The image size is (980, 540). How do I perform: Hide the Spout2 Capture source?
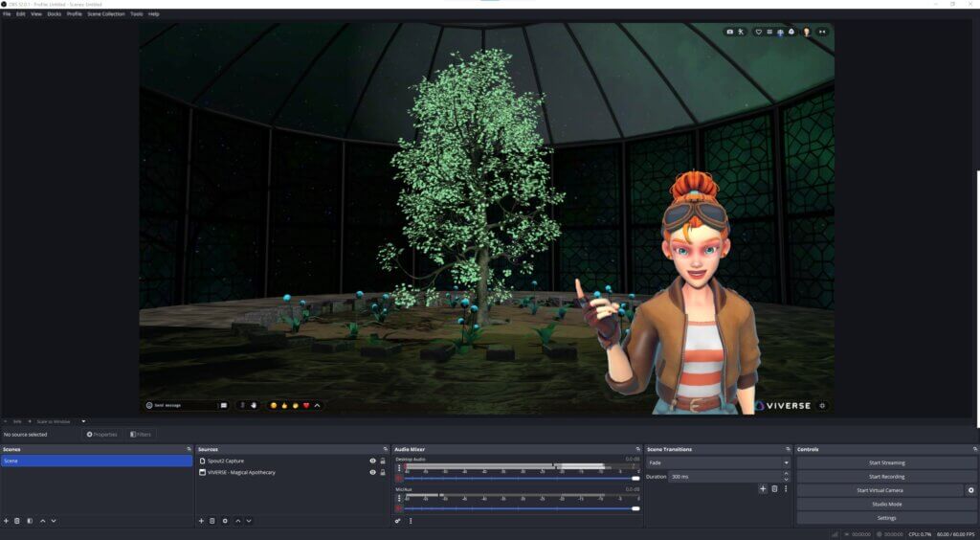(372, 461)
